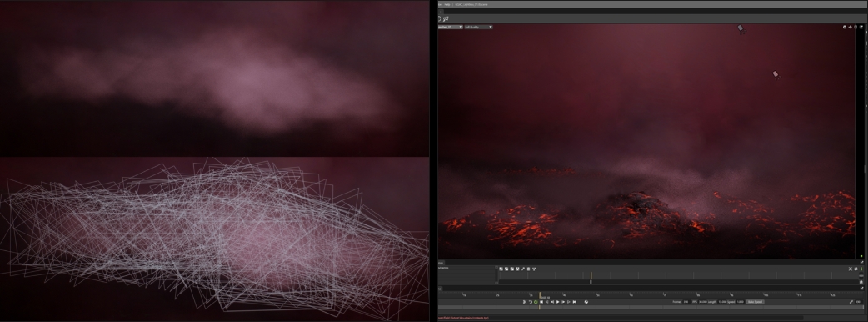The height and width of the screenshot is (322, 868).
Task: Click the play forward button
Action: click(557, 302)
